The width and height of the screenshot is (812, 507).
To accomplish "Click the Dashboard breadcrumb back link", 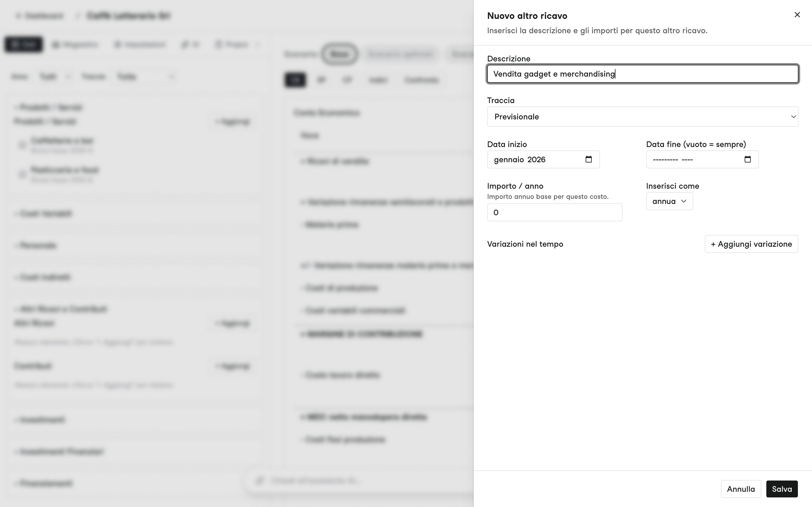I will point(39,16).
